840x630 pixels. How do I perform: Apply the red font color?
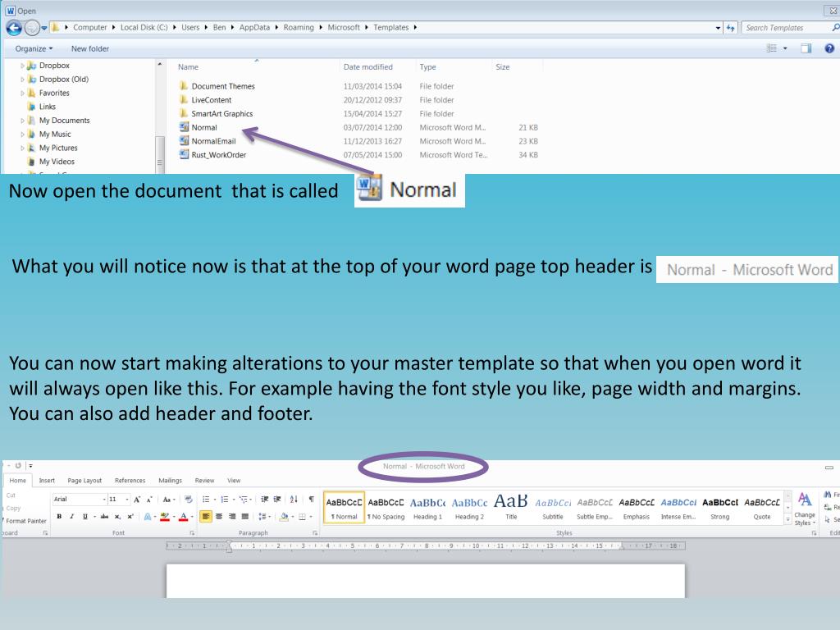pos(183,517)
